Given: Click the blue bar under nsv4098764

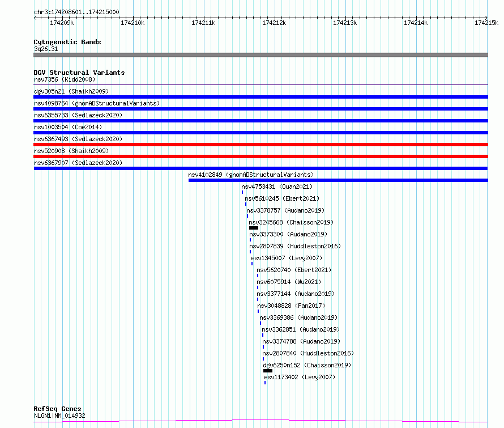Looking at the screenshot, I should [x=260, y=109].
